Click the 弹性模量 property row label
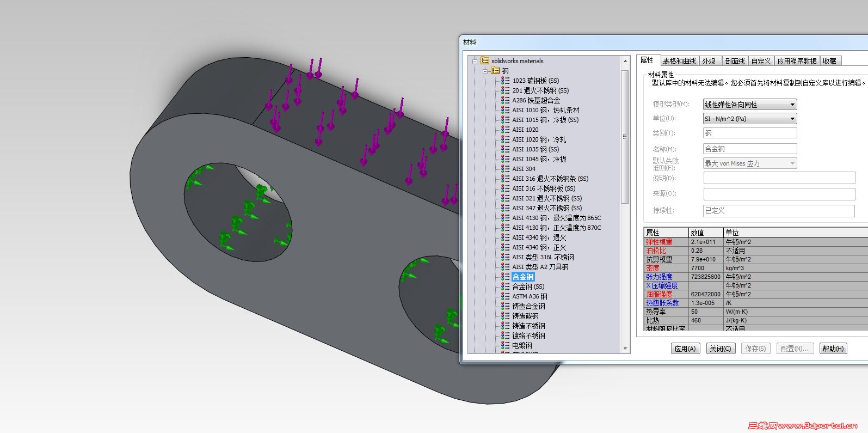The width and height of the screenshot is (868, 433). pyautogui.click(x=659, y=242)
